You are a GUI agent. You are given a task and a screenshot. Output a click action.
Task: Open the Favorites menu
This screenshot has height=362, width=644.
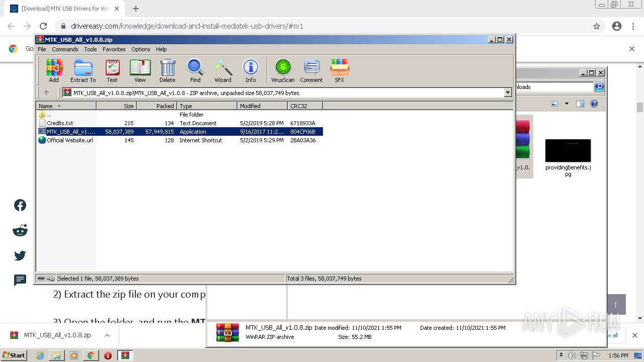pyautogui.click(x=114, y=49)
